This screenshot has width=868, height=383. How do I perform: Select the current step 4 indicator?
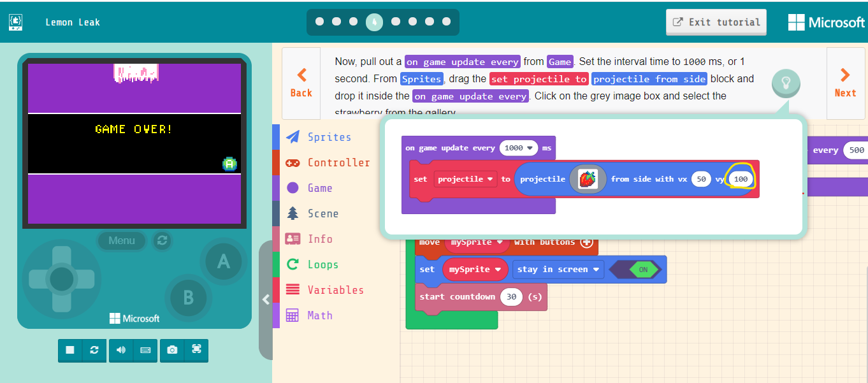click(x=375, y=22)
